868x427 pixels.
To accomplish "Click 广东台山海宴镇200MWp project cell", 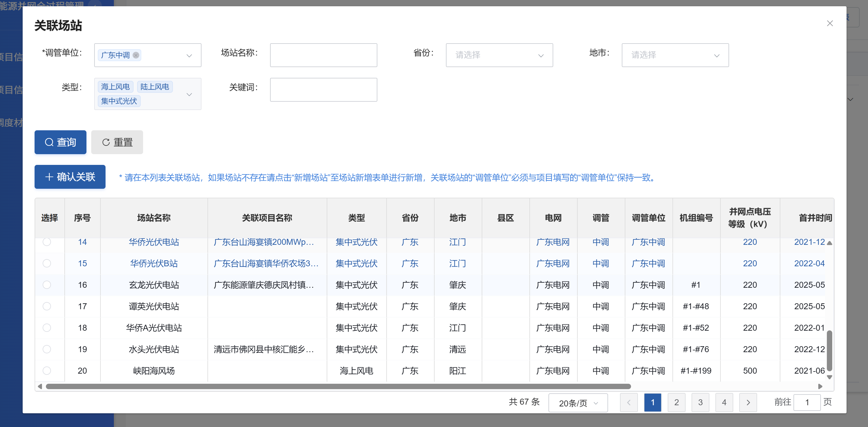I will tap(264, 242).
